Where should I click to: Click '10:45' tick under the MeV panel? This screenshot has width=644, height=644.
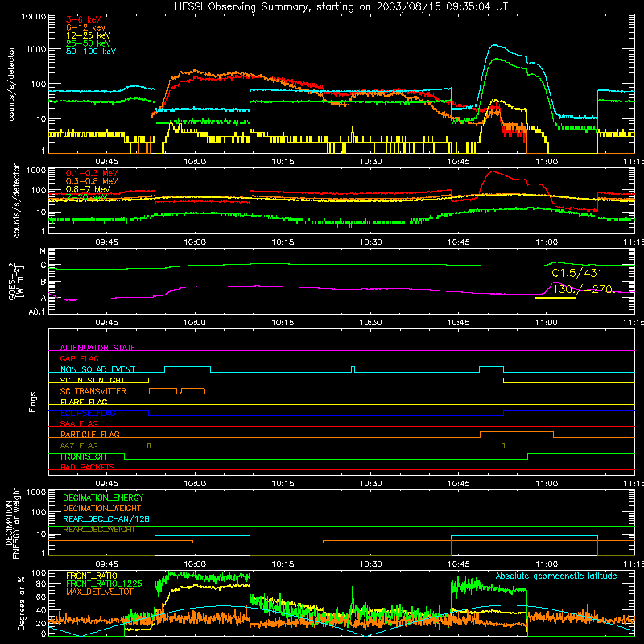point(458,242)
